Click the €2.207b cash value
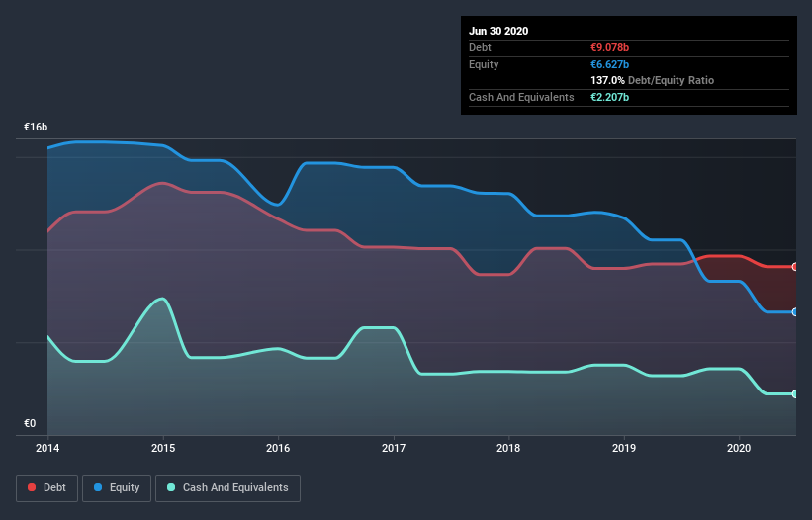Viewport: 812px width, 520px height. (609, 97)
